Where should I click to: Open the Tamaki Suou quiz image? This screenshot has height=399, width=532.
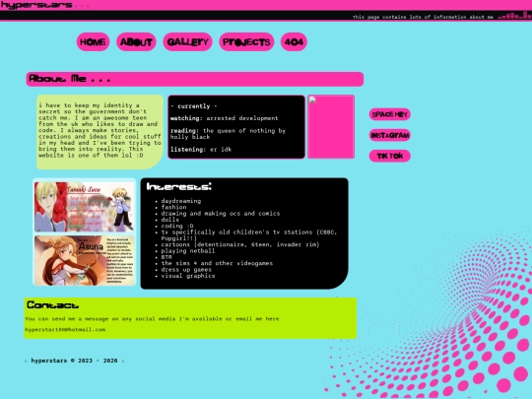pyautogui.click(x=85, y=207)
